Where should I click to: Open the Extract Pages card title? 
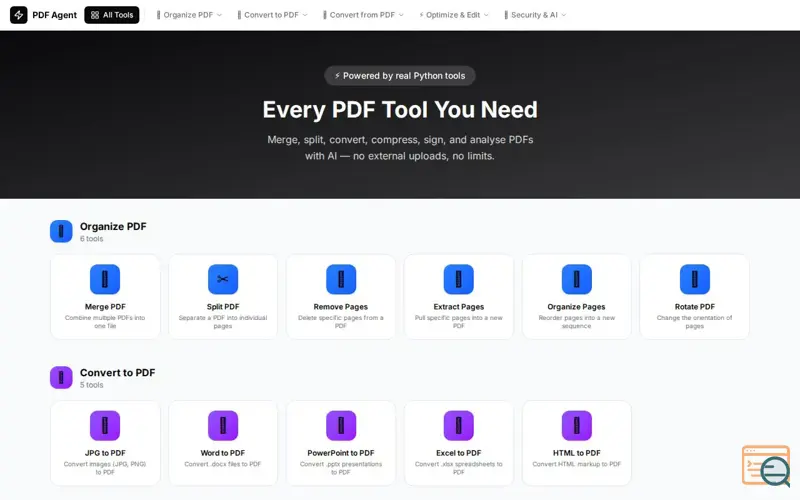pos(459,307)
